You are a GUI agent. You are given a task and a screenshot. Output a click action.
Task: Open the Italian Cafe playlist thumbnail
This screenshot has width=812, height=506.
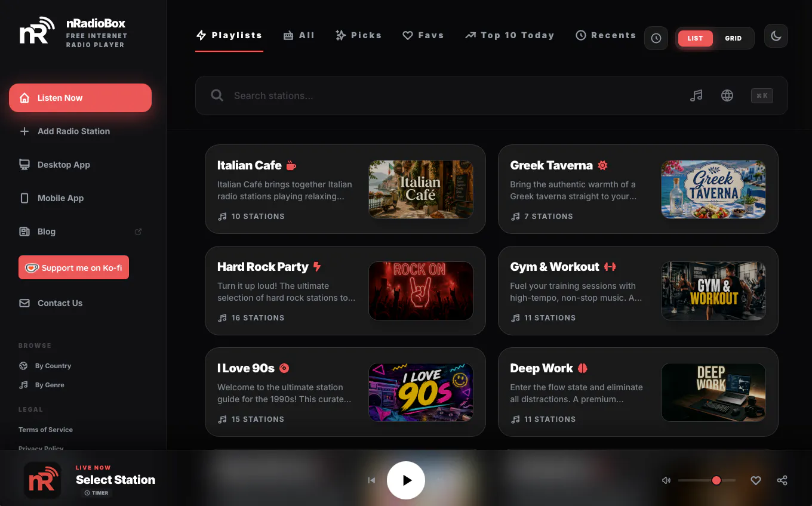pyautogui.click(x=421, y=189)
